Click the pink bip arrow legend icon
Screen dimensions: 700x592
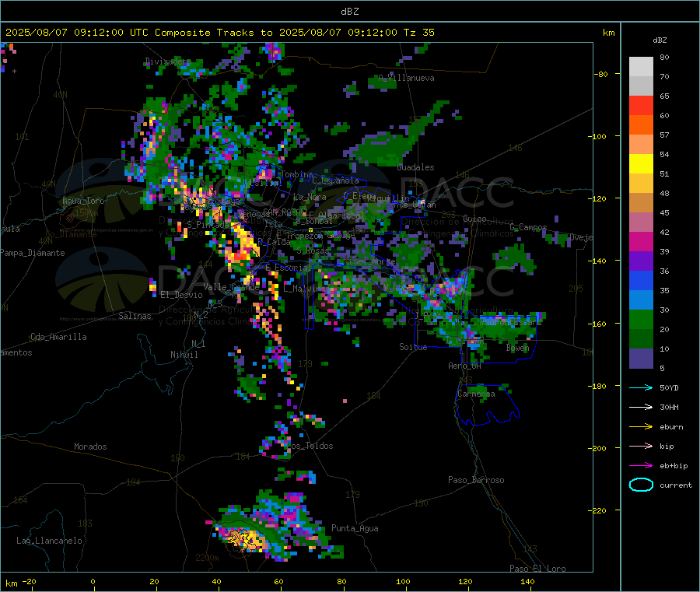pyautogui.click(x=641, y=446)
